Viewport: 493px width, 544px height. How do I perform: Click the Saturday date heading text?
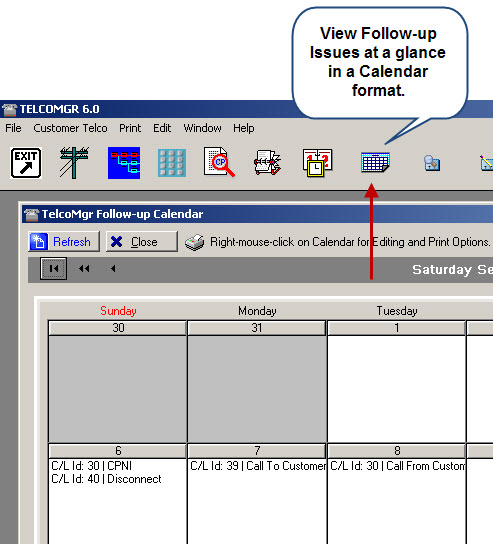pos(452,270)
